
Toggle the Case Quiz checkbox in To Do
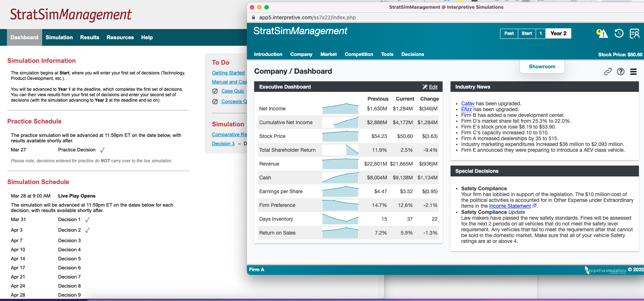[x=215, y=91]
